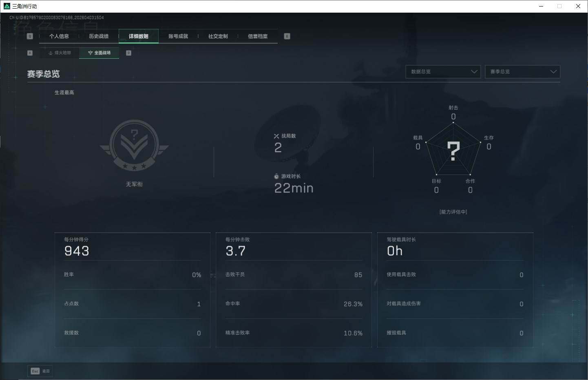Screen dimensions: 588x380
Task: Click the 无军衔 rank label
Action: pyautogui.click(x=134, y=184)
